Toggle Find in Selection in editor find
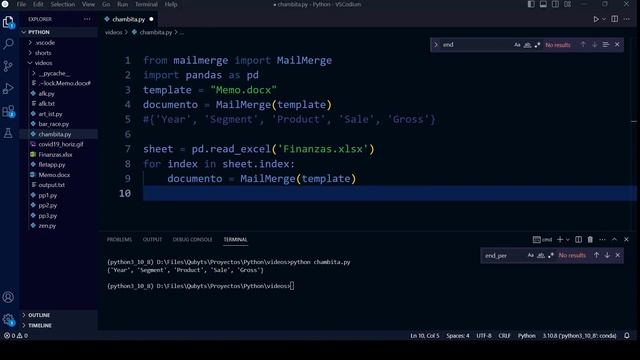The width and height of the screenshot is (640, 360). [x=606, y=44]
